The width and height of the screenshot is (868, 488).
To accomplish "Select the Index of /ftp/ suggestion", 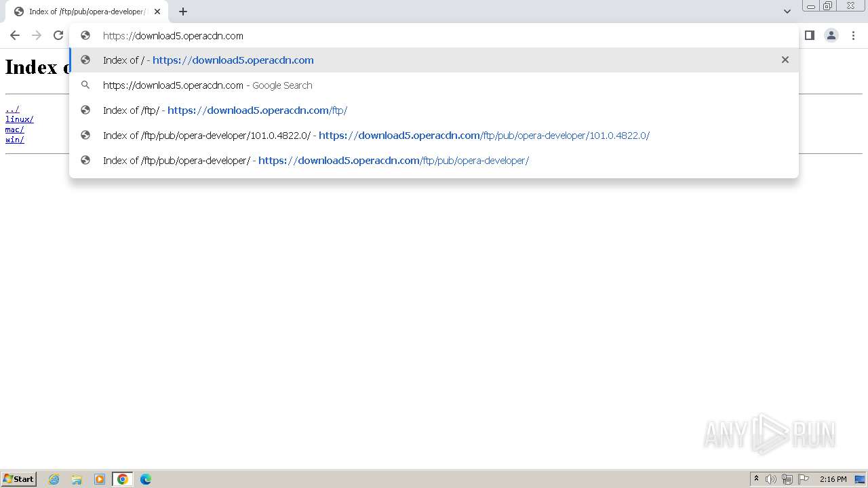I will point(434,110).
